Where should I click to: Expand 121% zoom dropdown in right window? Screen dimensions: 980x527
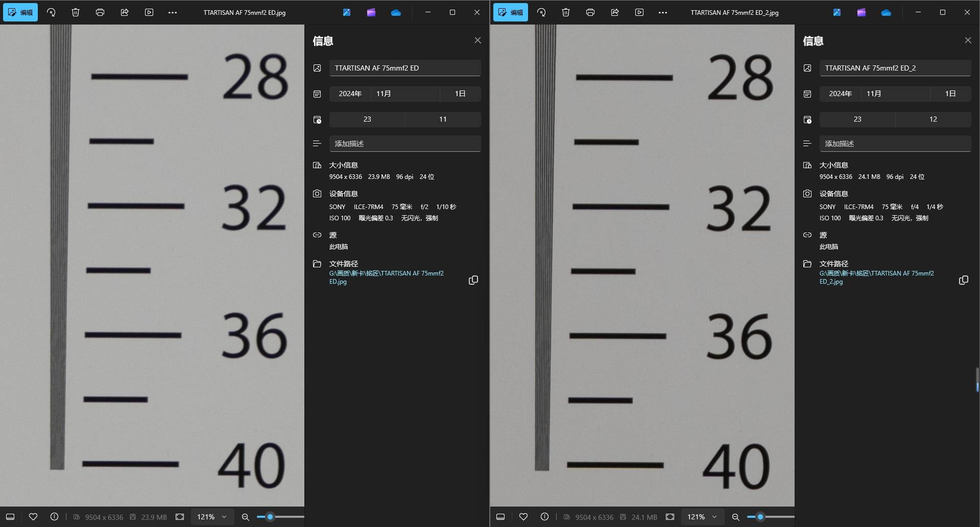pyautogui.click(x=703, y=517)
